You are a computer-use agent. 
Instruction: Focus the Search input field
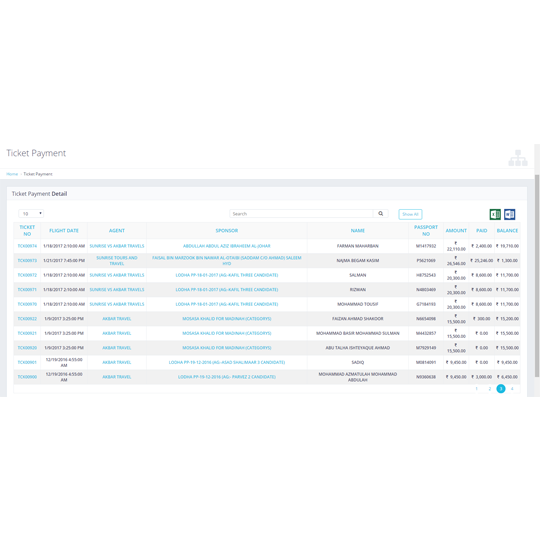[301, 214]
